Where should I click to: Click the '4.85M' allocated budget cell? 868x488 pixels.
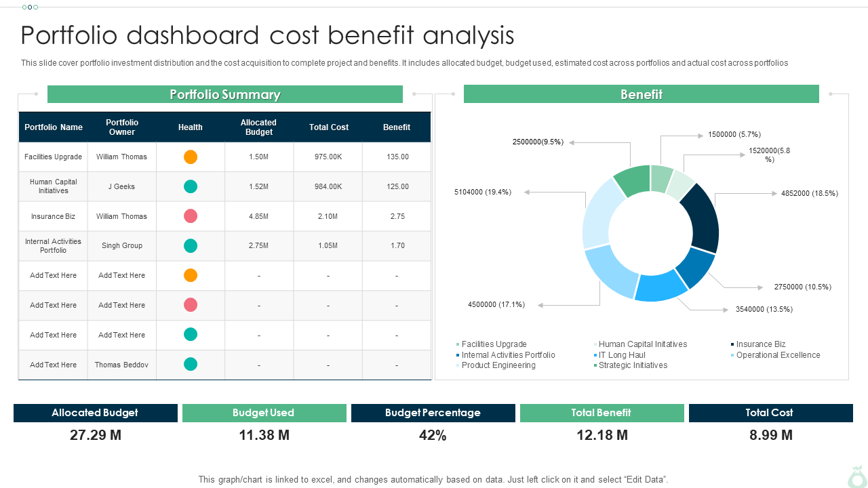(x=259, y=216)
